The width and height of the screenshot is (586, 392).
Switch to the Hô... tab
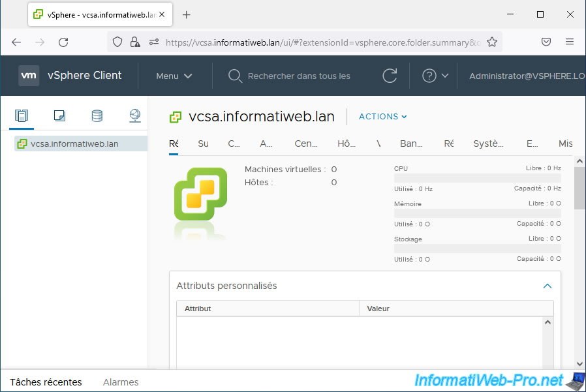[347, 143]
